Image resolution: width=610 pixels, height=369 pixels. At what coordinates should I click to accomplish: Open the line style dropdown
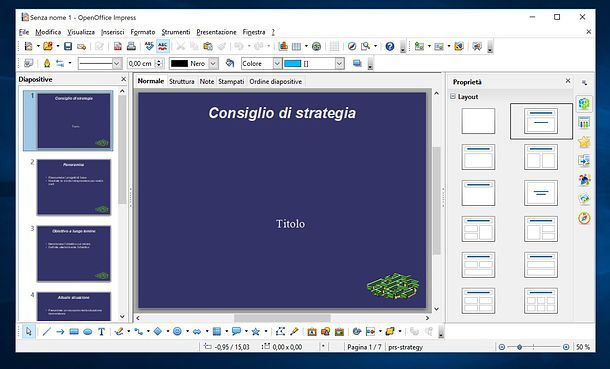[117, 63]
